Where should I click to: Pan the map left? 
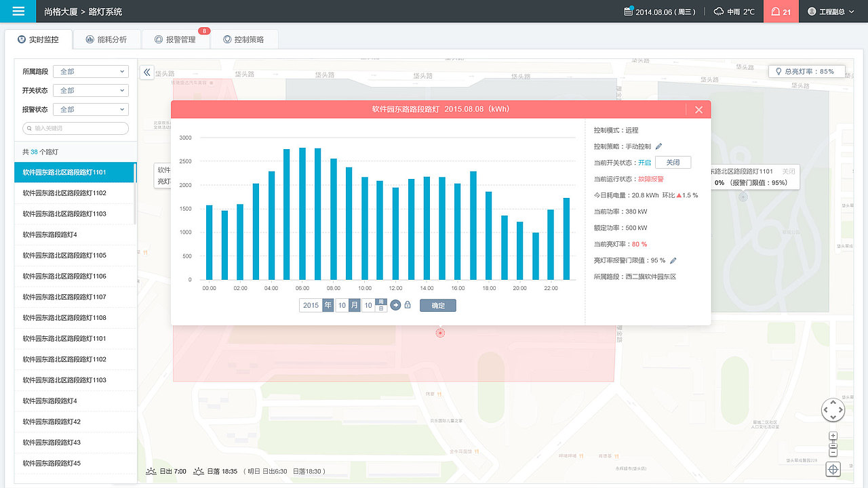825,410
